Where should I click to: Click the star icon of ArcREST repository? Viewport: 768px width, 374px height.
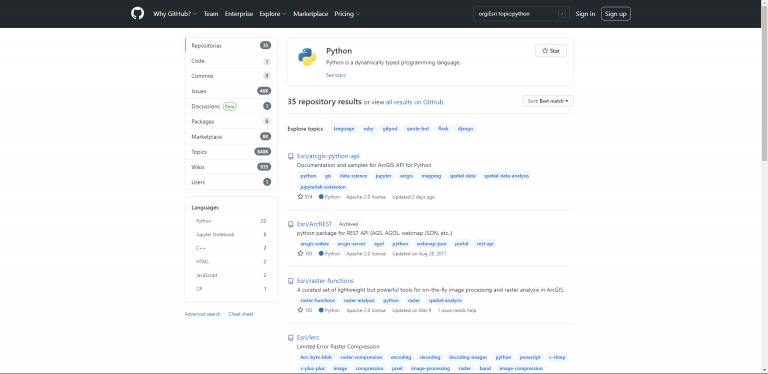tap(300, 254)
